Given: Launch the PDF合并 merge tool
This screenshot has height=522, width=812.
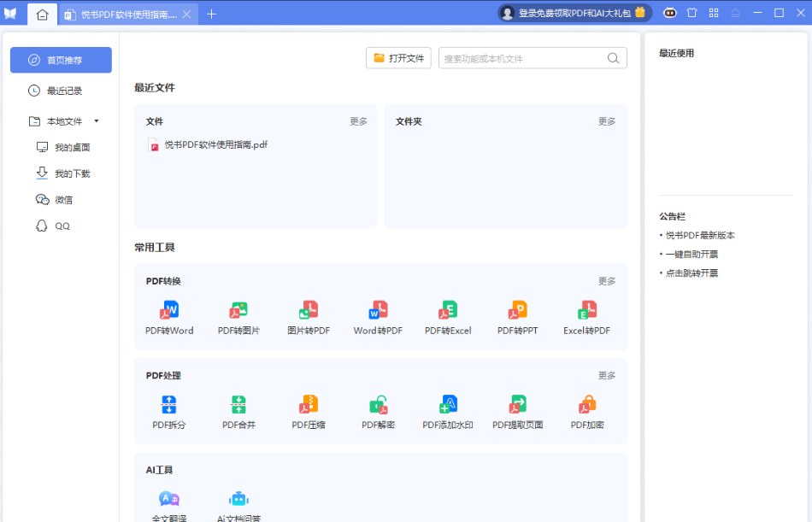Looking at the screenshot, I should click(x=238, y=412).
